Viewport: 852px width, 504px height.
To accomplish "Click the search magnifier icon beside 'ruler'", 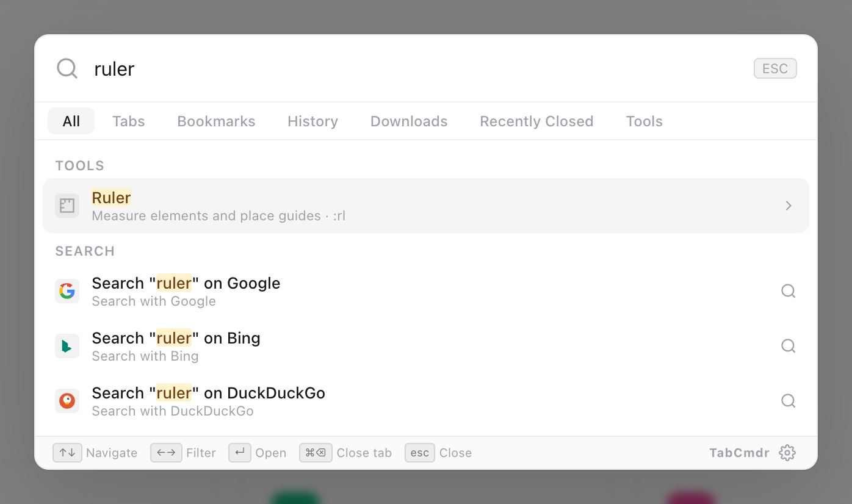I will point(67,68).
